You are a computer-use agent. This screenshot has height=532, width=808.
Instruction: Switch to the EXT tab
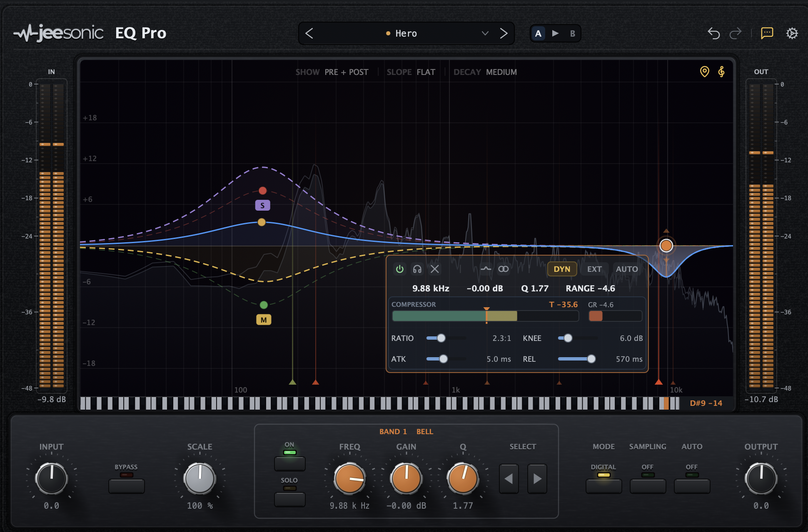pos(594,269)
